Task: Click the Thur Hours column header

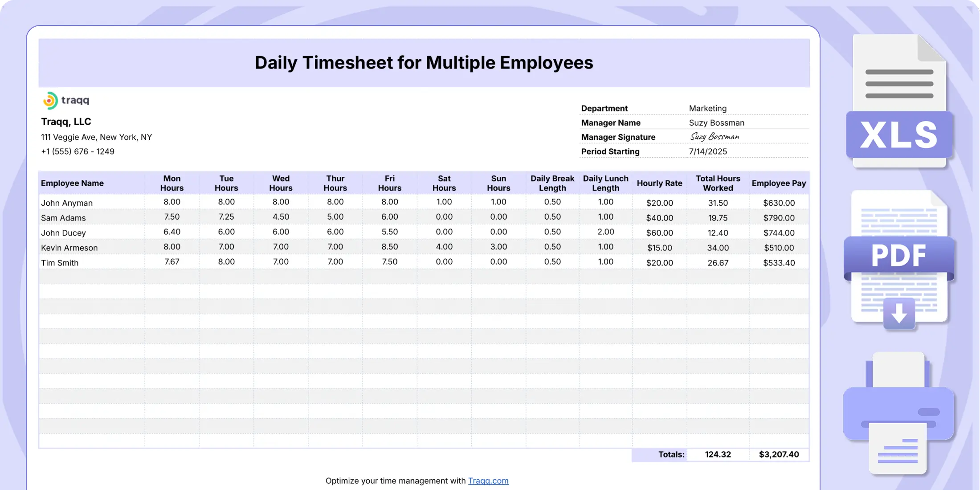Action: coord(335,183)
